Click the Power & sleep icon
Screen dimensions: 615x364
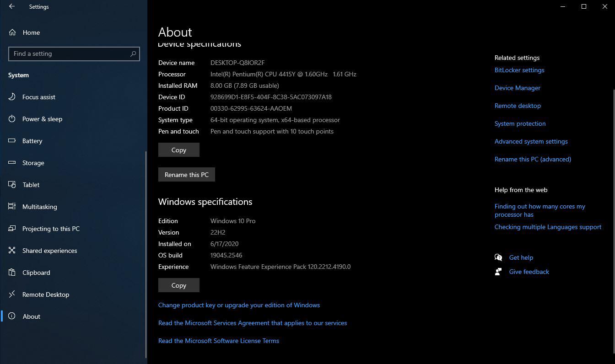[12, 119]
